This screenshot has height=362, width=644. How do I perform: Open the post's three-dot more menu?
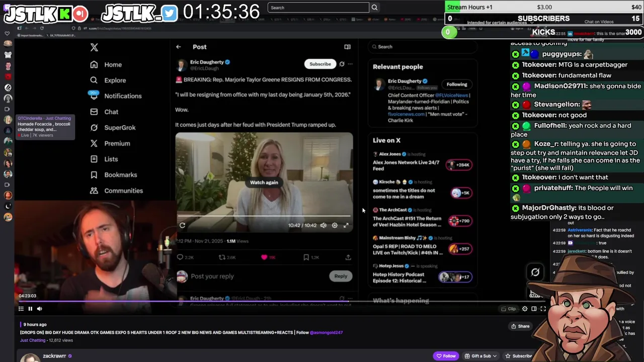350,64
